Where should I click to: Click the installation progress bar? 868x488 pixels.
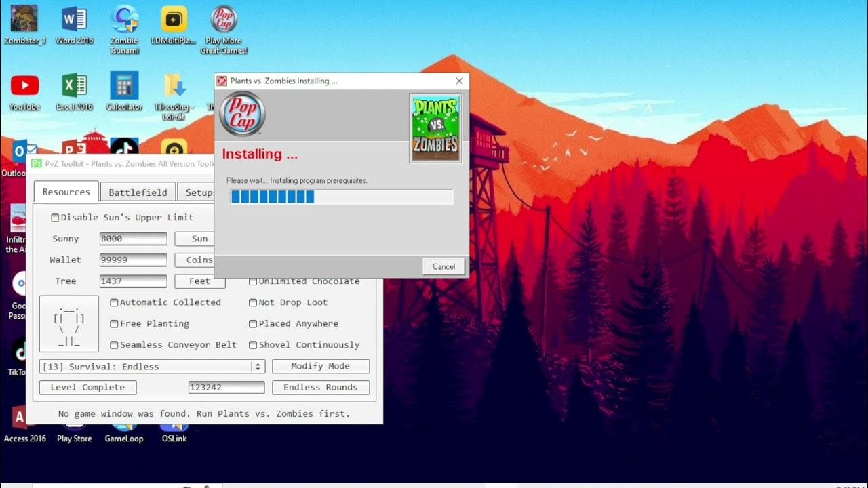(342, 197)
